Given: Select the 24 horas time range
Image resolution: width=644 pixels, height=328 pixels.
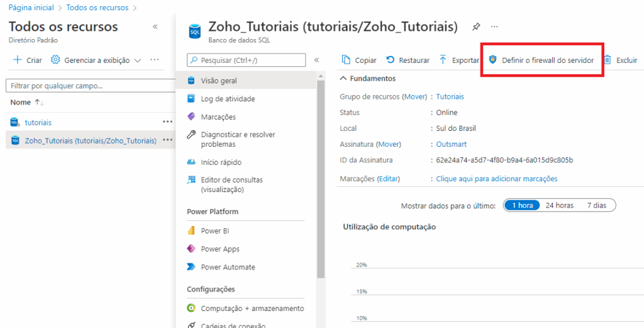Looking at the screenshot, I should (x=559, y=205).
